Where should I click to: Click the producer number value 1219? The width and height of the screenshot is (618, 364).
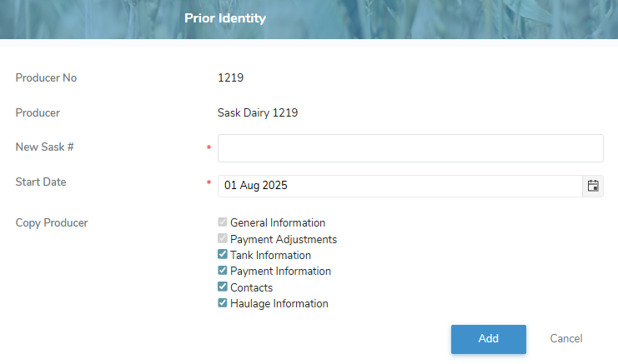(230, 78)
